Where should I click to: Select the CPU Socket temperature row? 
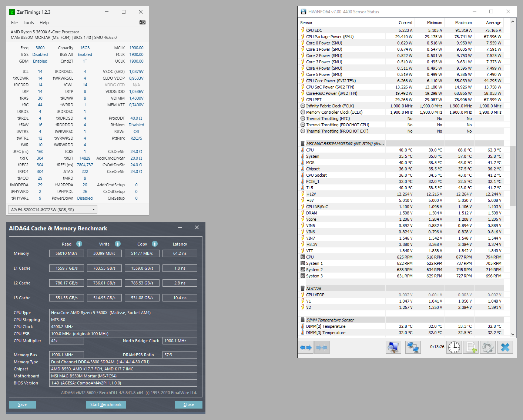401,175
